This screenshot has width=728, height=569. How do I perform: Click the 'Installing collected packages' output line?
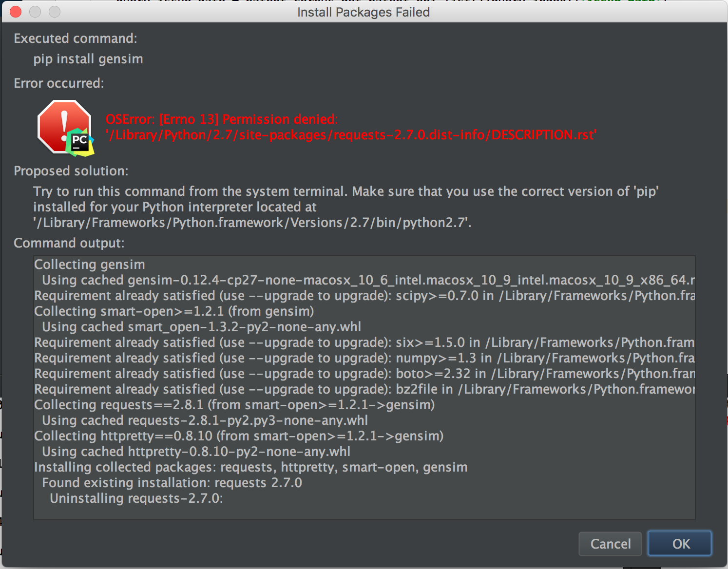click(x=251, y=467)
